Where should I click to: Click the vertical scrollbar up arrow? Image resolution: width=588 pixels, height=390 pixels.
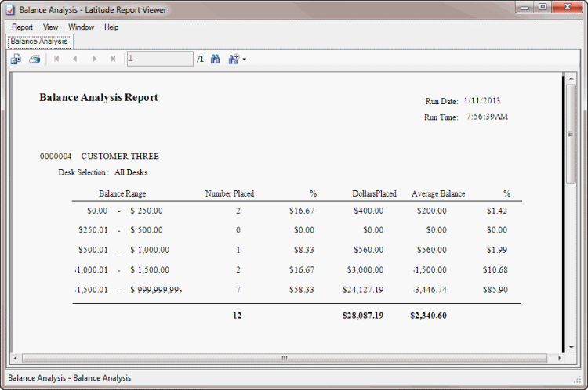[572, 78]
